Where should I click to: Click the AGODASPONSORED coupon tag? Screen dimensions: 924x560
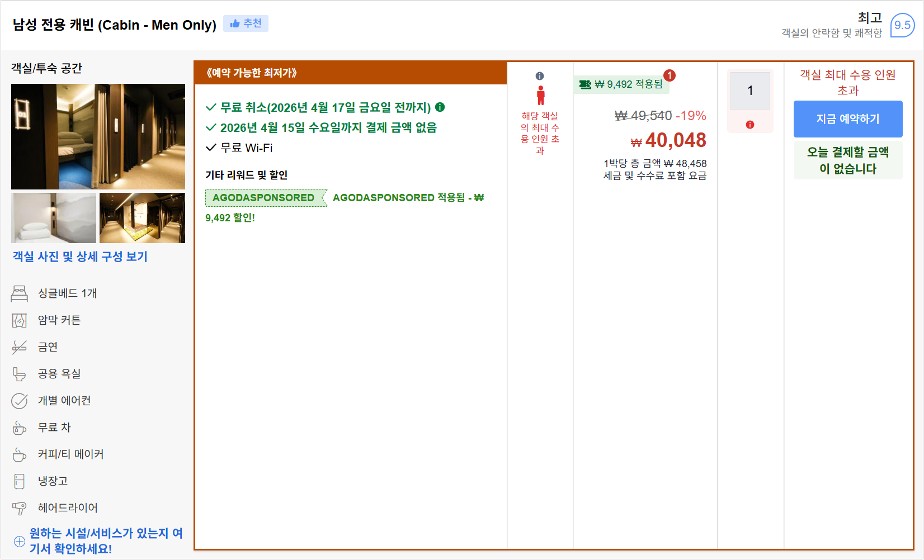(266, 198)
